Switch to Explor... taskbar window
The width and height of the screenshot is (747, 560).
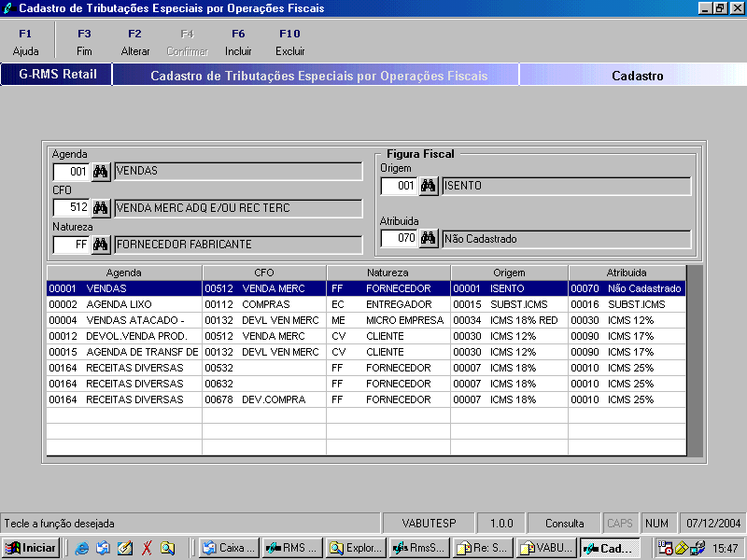(357, 548)
